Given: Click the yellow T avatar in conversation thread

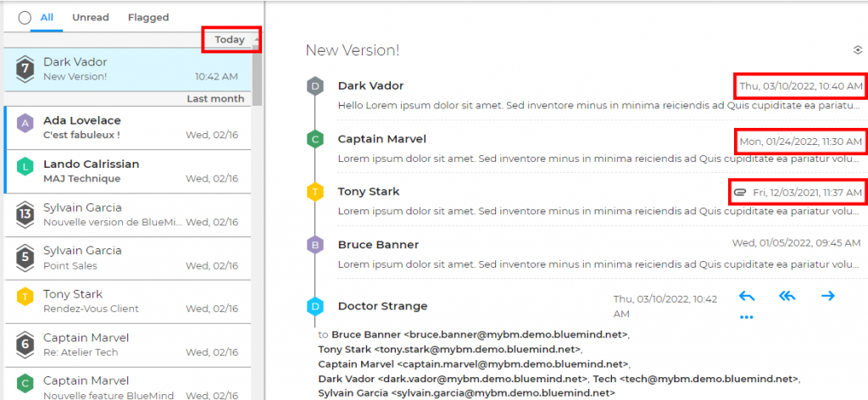Looking at the screenshot, I should point(315,192).
